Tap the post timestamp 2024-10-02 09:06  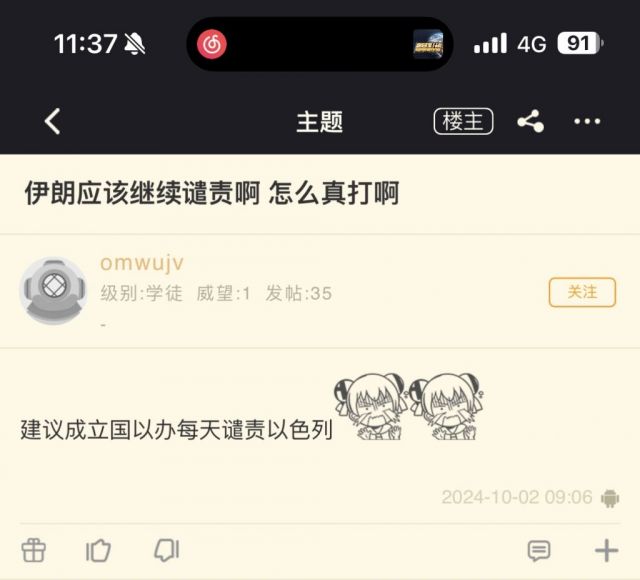point(517,498)
